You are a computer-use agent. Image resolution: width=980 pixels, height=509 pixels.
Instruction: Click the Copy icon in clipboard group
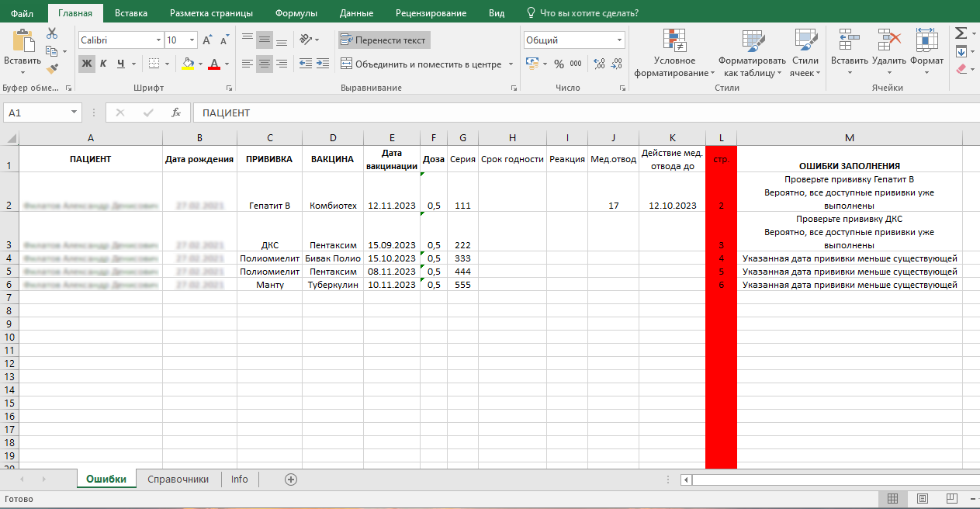pos(52,51)
